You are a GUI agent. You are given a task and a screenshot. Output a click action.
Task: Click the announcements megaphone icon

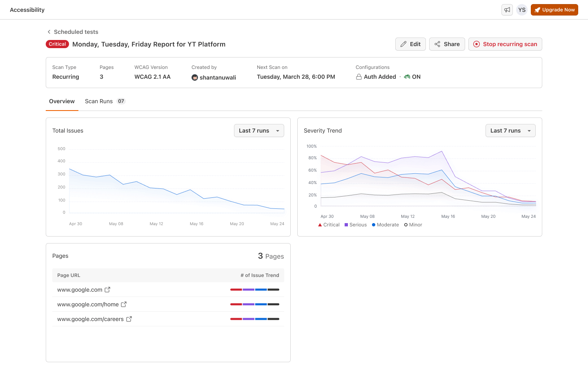click(x=507, y=10)
